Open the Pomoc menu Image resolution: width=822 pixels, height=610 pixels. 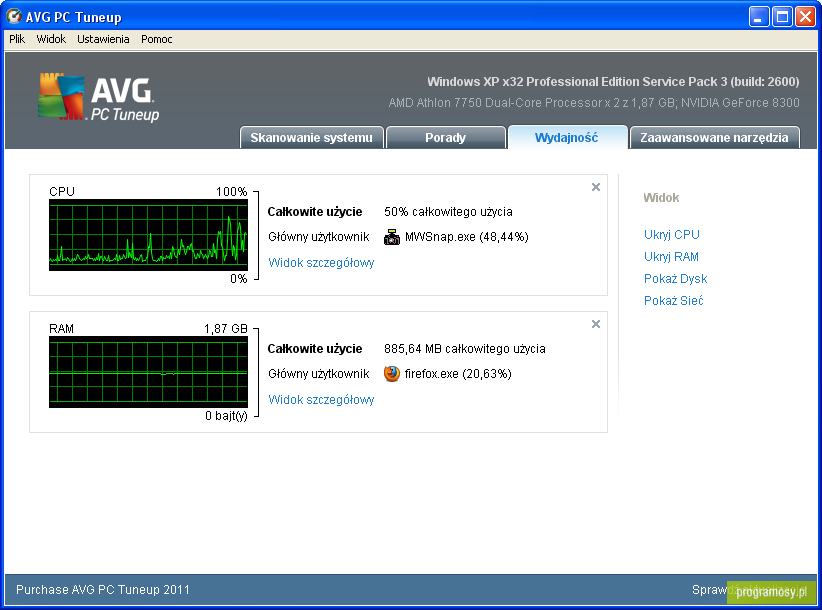click(x=157, y=39)
